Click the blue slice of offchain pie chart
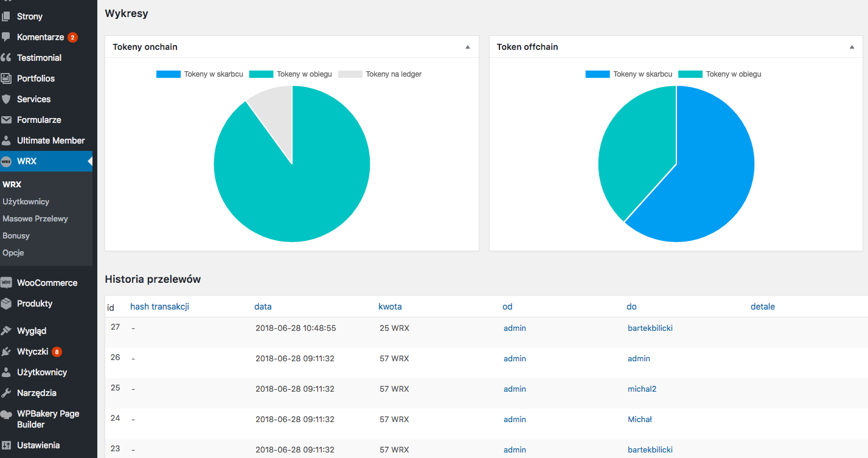 pyautogui.click(x=712, y=176)
